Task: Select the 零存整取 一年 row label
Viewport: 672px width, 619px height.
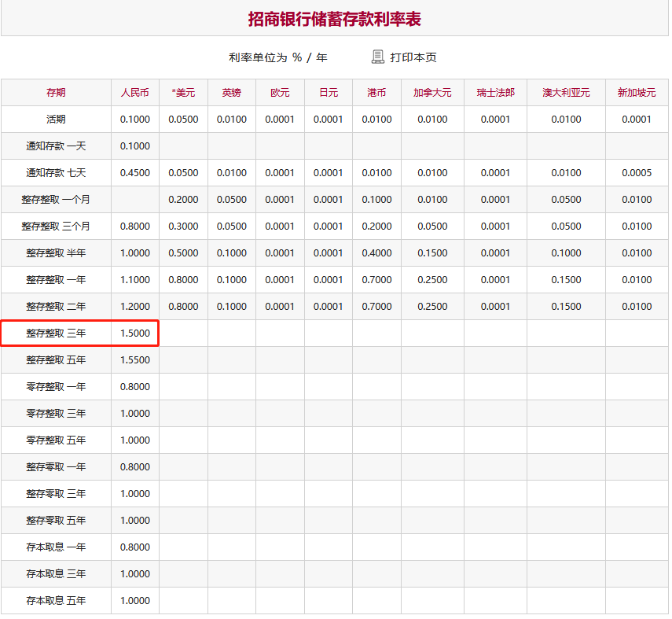Action: 56,387
